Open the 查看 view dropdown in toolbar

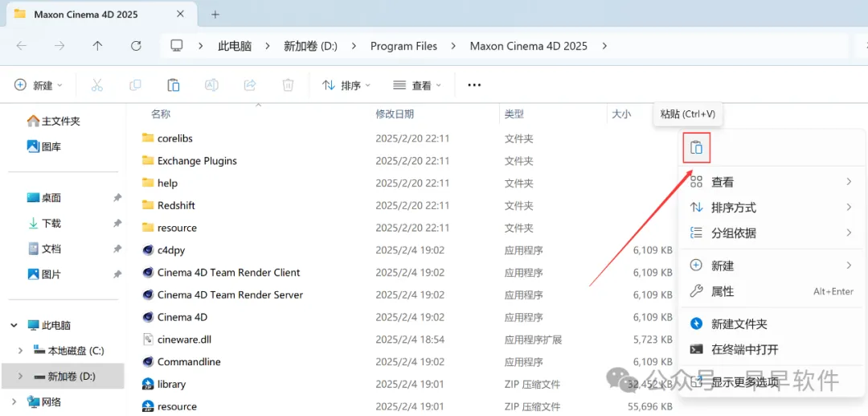coord(417,84)
